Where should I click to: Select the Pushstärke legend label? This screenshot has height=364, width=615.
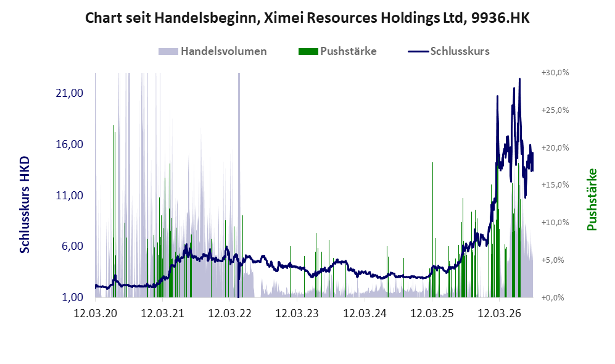pos(349,51)
